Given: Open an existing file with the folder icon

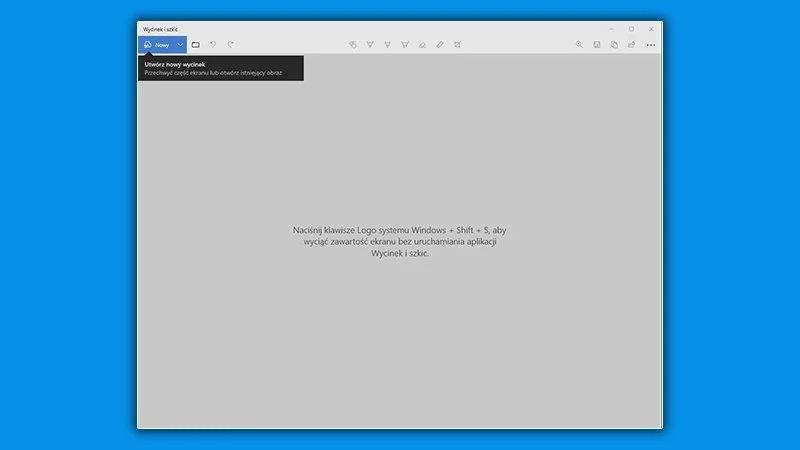Looking at the screenshot, I should click(196, 45).
